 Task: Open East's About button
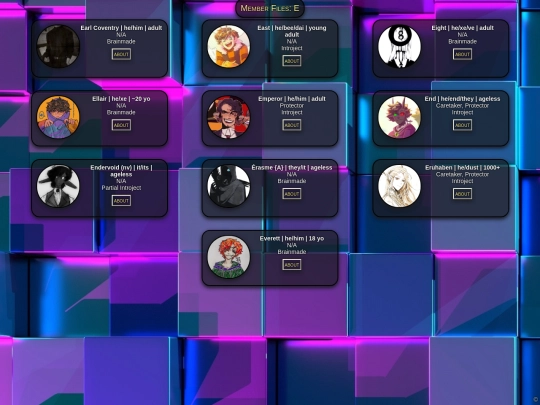pyautogui.click(x=292, y=61)
